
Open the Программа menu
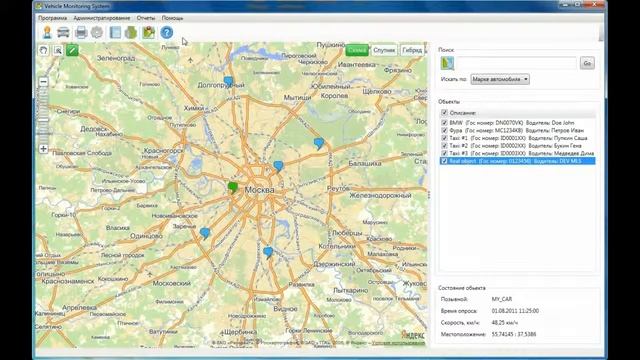(x=52, y=18)
